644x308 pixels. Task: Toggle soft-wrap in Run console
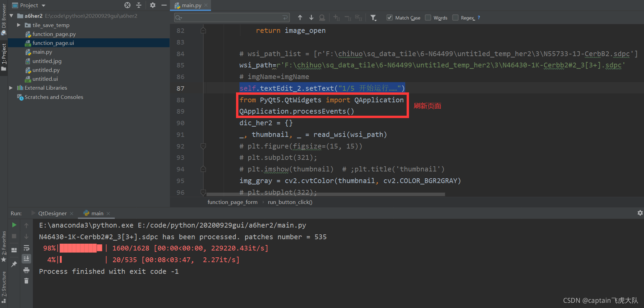coord(26,248)
